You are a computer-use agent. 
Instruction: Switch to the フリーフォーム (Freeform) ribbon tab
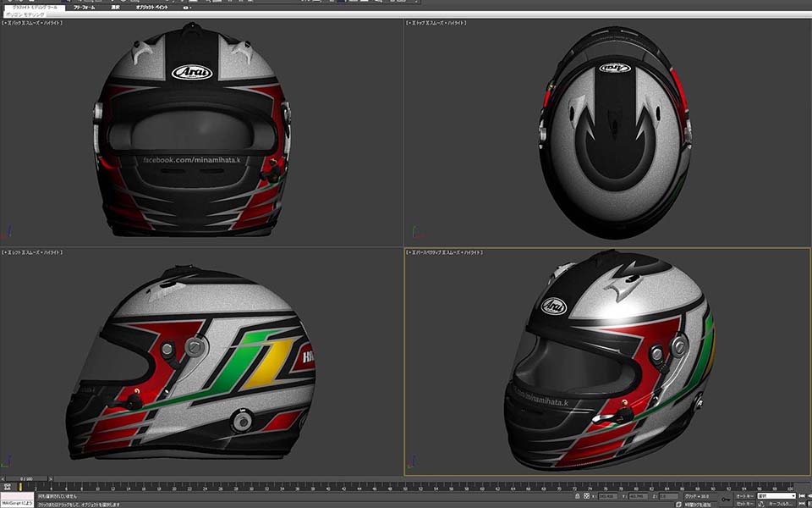pos(85,8)
